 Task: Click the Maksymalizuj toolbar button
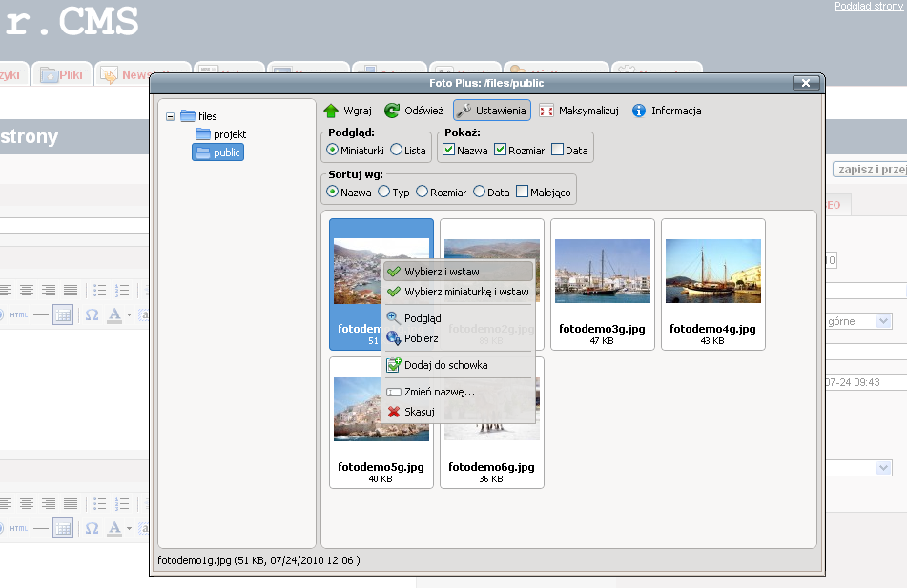coord(579,111)
